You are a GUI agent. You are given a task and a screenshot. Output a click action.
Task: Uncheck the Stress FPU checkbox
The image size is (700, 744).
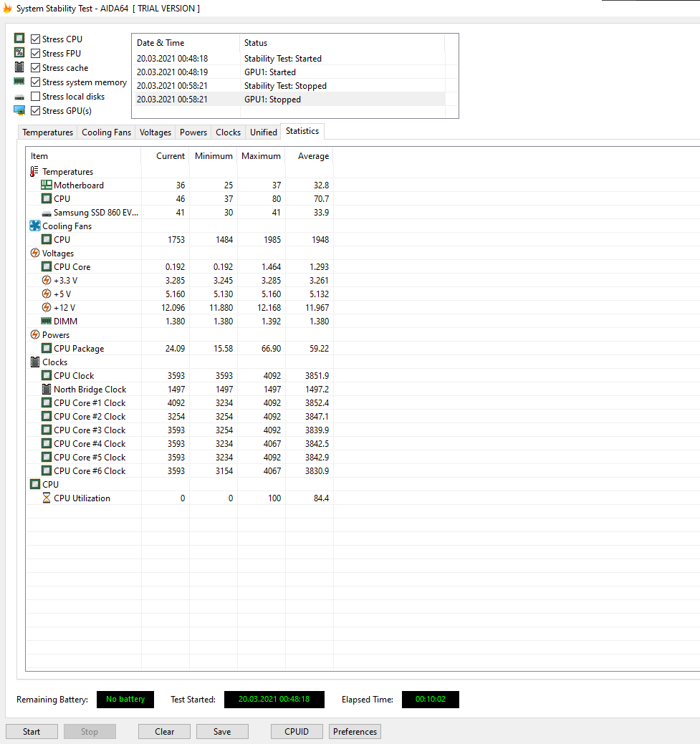pyautogui.click(x=35, y=53)
